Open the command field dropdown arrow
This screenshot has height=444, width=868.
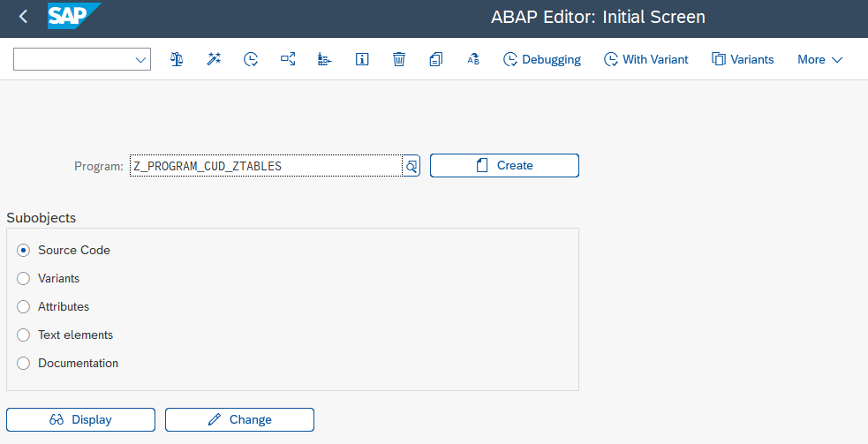(x=140, y=60)
